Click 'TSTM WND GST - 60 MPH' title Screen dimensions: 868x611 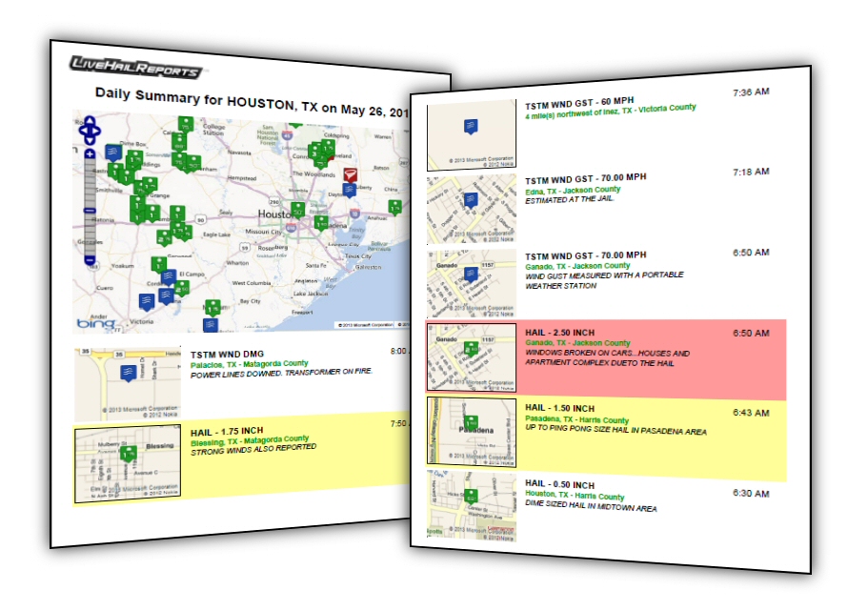click(579, 103)
